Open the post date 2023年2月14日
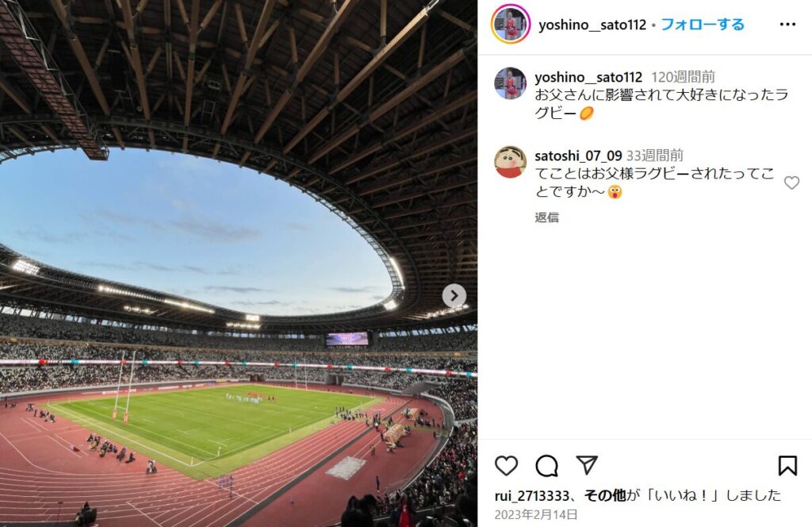This screenshot has height=527, width=812. point(536,514)
